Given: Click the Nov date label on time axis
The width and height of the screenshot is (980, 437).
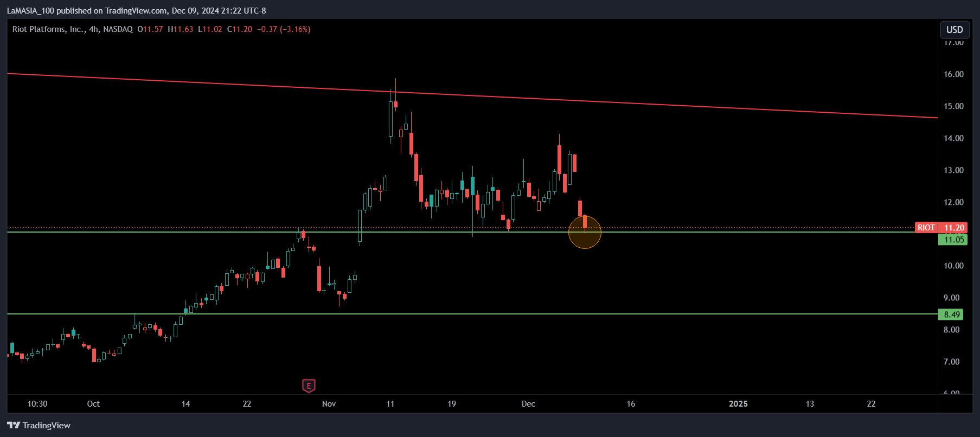Looking at the screenshot, I should click(x=329, y=404).
